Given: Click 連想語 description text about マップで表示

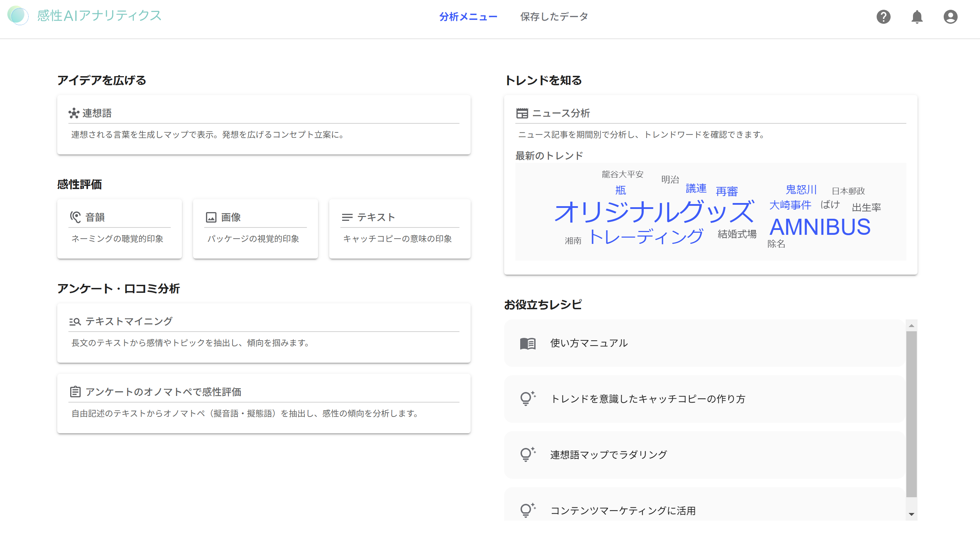Looking at the screenshot, I should (x=207, y=135).
